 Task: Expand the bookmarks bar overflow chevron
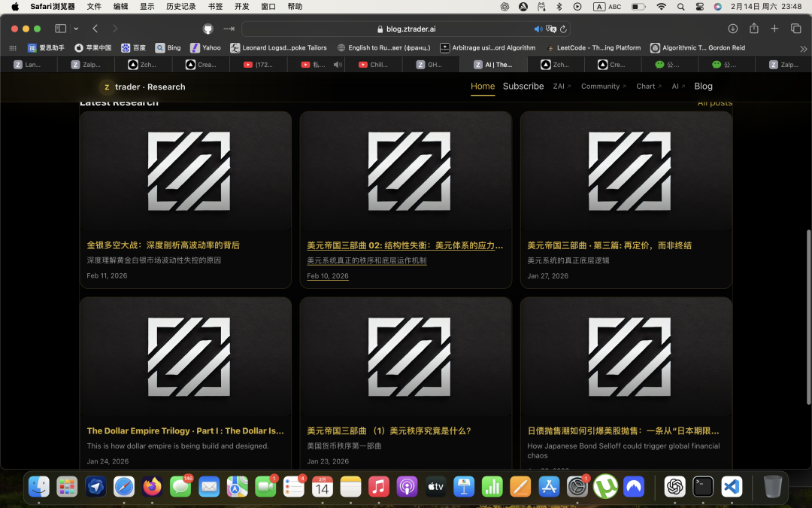(x=803, y=47)
